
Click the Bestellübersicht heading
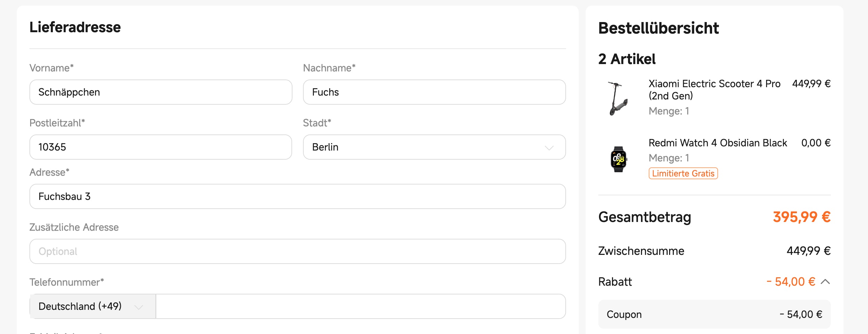pos(658,28)
